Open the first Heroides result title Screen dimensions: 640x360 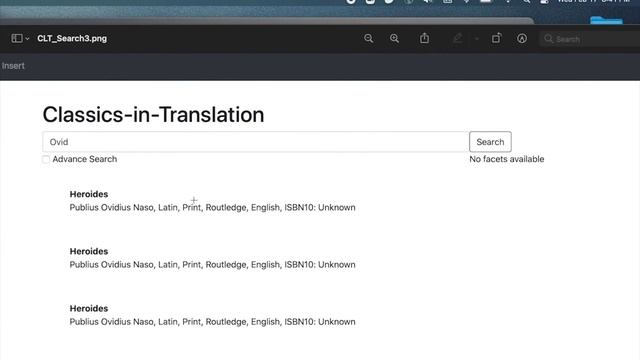tap(89, 194)
